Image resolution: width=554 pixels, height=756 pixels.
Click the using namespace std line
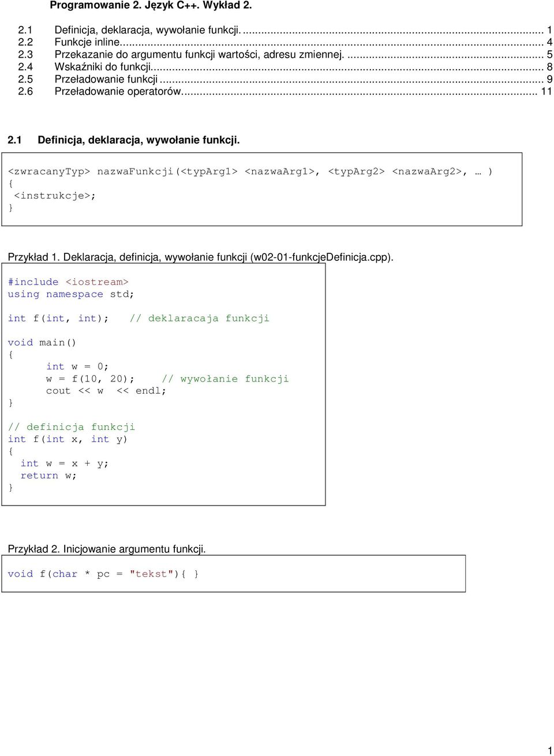coord(70,294)
